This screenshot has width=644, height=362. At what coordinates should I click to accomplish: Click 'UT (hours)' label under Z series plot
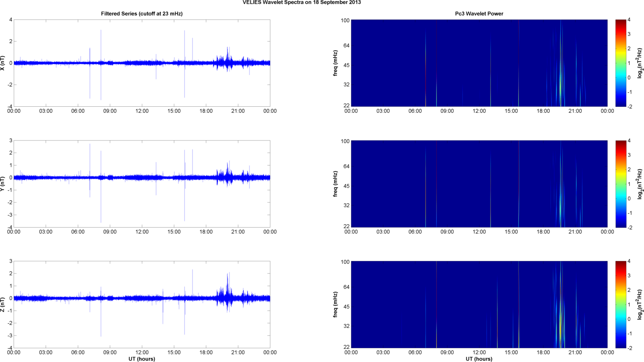tap(142, 359)
